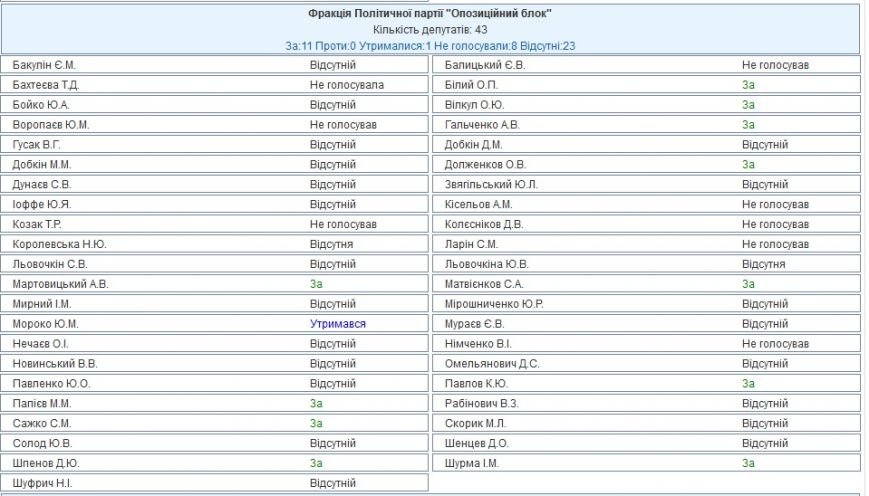Select deputy name Добкін М.М.

click(x=42, y=165)
